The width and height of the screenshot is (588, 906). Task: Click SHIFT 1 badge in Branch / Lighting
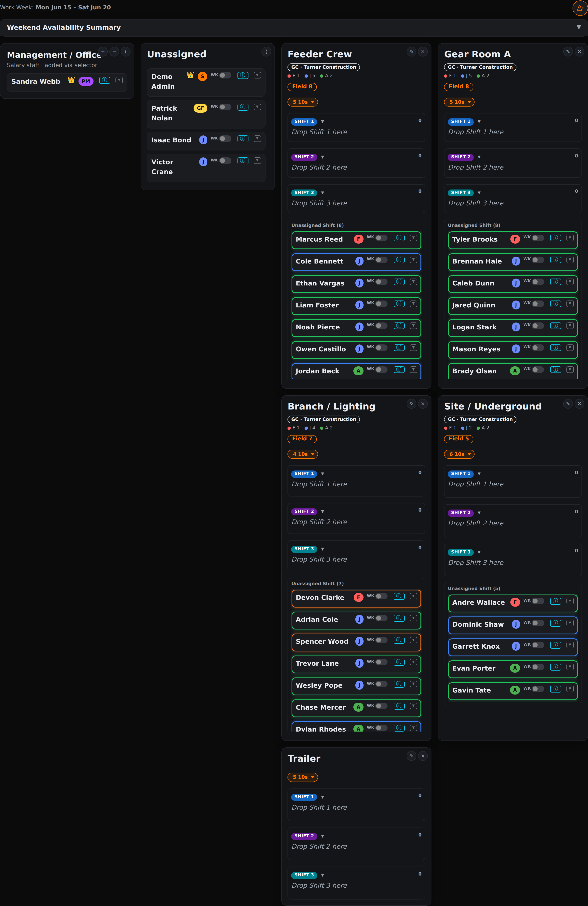(x=304, y=474)
